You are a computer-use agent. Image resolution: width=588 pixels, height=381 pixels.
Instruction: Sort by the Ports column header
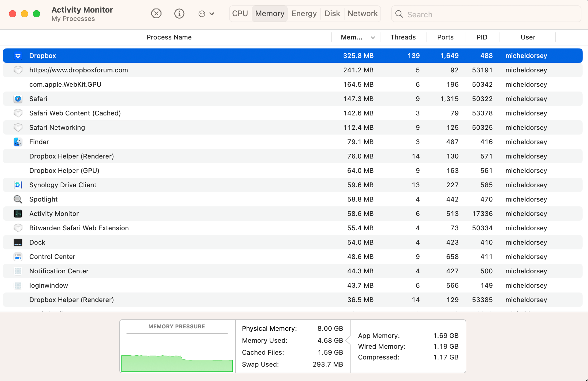click(445, 37)
